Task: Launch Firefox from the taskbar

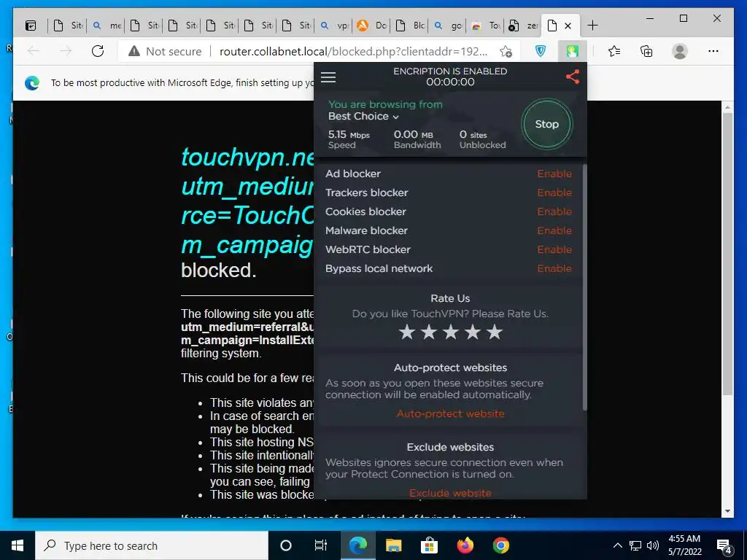Action: pyautogui.click(x=465, y=545)
